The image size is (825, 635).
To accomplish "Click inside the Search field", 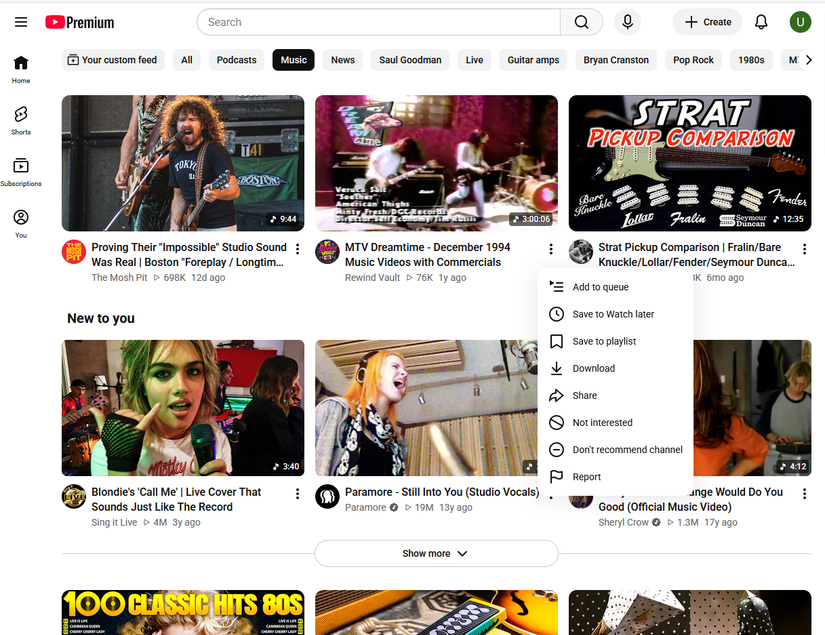I will pyautogui.click(x=379, y=22).
